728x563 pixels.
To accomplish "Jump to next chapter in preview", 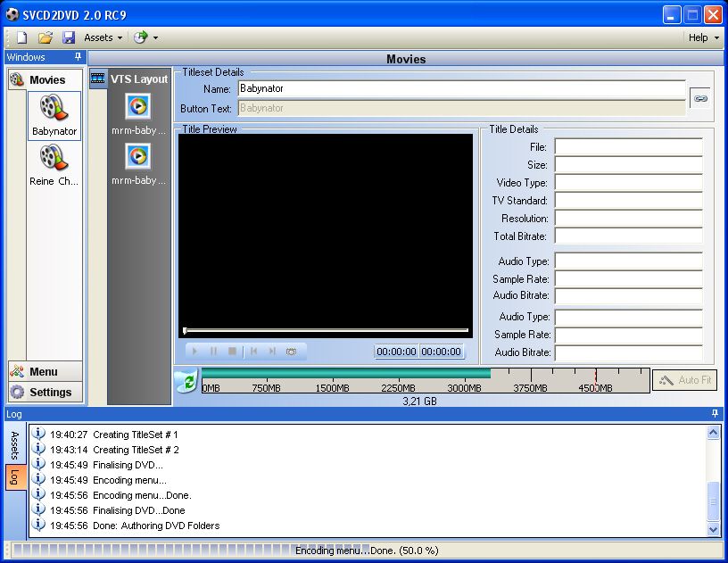I will [x=272, y=352].
